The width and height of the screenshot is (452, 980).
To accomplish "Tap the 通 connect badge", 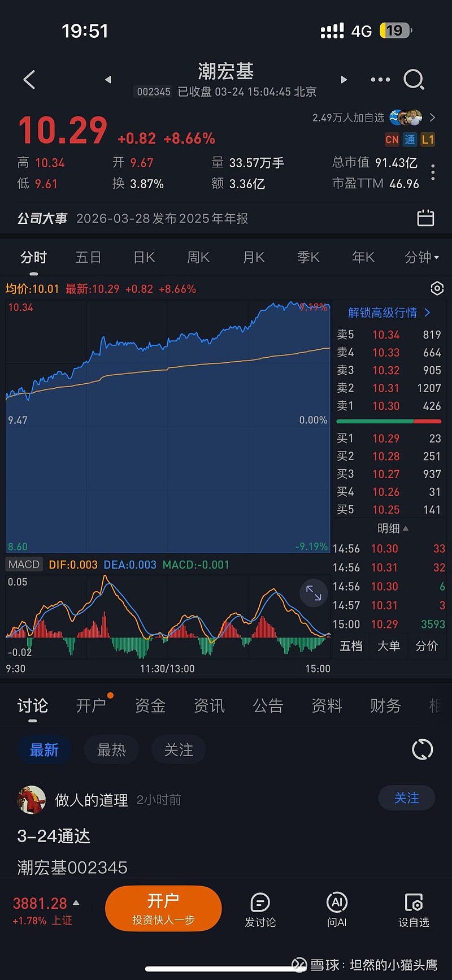I will click(x=410, y=140).
